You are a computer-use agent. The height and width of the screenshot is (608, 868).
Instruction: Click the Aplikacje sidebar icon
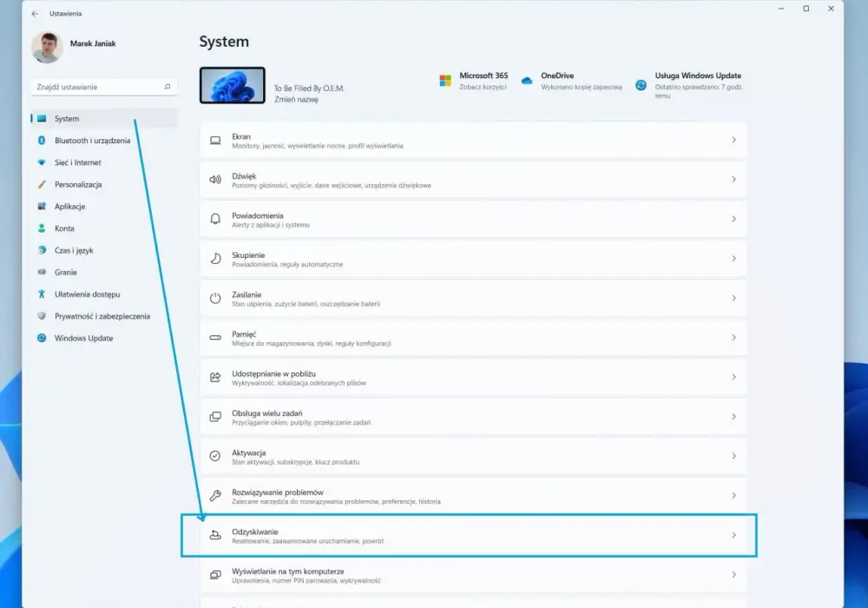pyautogui.click(x=42, y=207)
